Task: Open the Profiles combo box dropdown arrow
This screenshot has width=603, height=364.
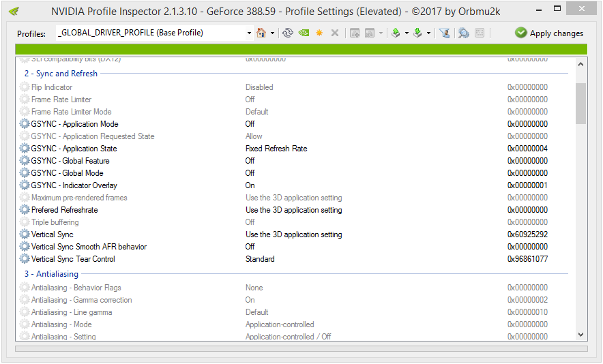Action: tap(249, 33)
